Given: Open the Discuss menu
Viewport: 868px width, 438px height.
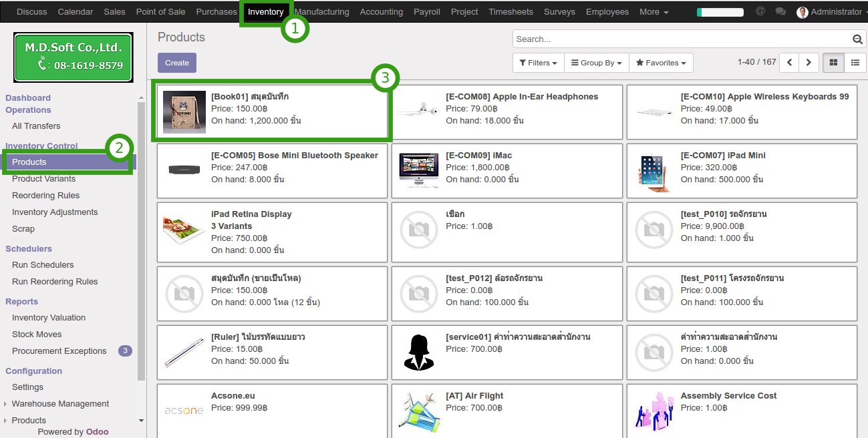Looking at the screenshot, I should 32,12.
